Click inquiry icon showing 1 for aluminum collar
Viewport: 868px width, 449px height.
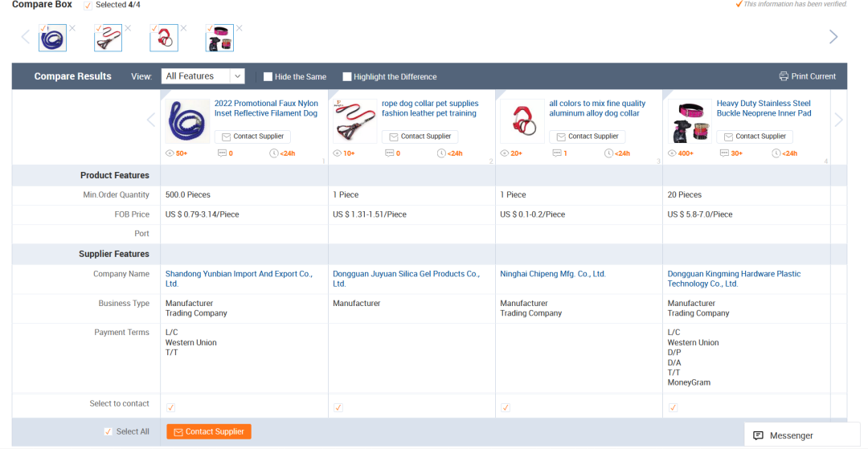pos(557,153)
